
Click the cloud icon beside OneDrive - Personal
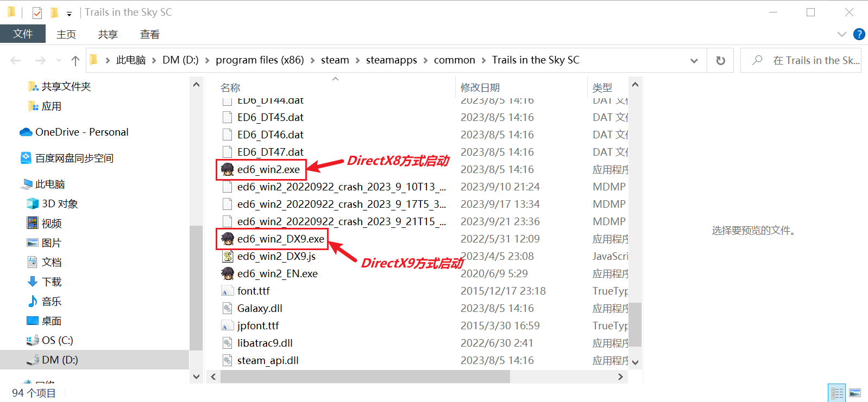pyautogui.click(x=26, y=132)
